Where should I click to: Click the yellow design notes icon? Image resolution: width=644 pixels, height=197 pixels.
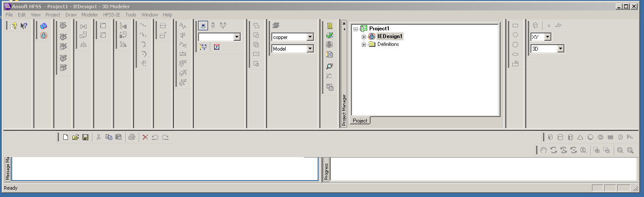[x=330, y=26]
